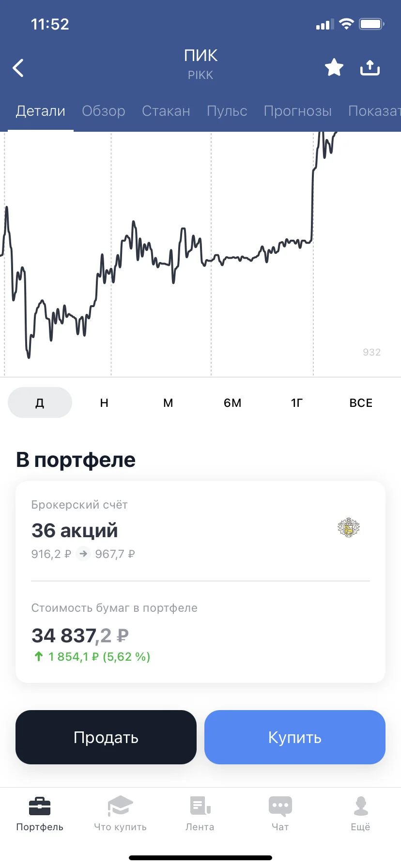
Task: Open Что купить graduation cap icon
Action: pos(120,806)
